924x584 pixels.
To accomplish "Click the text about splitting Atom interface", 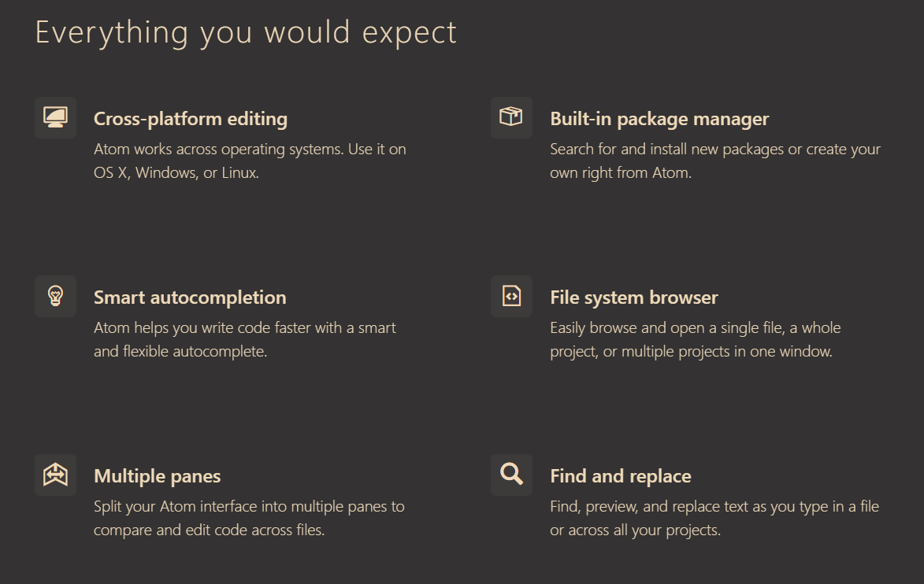I will [x=249, y=518].
